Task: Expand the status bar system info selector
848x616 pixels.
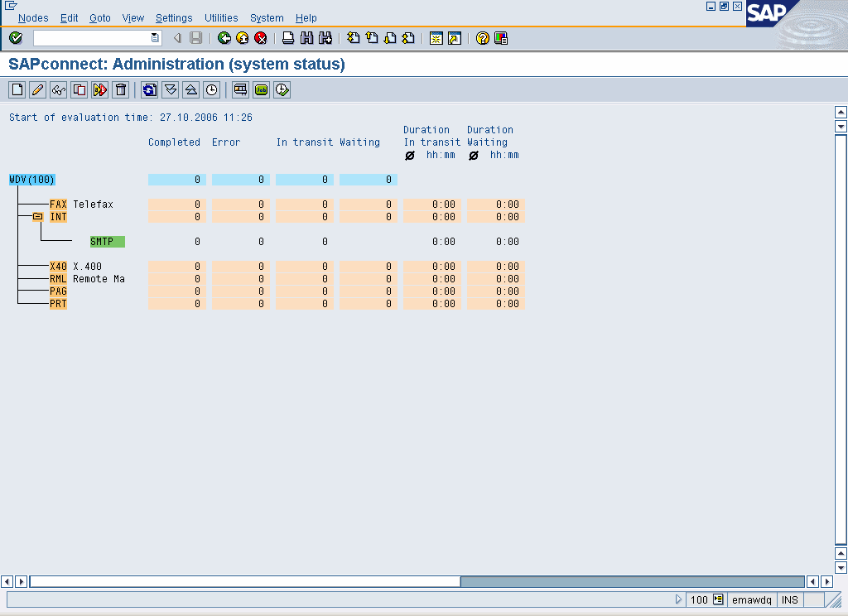Action: (x=718, y=599)
